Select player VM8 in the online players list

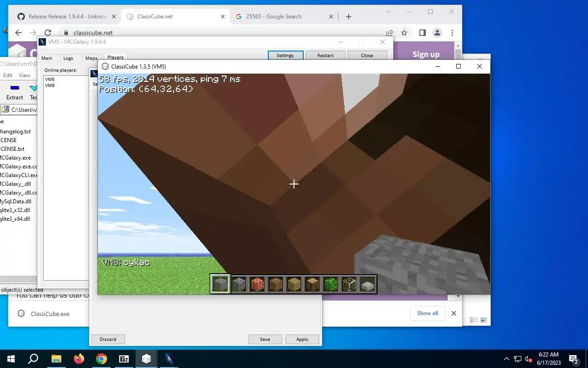[50, 85]
